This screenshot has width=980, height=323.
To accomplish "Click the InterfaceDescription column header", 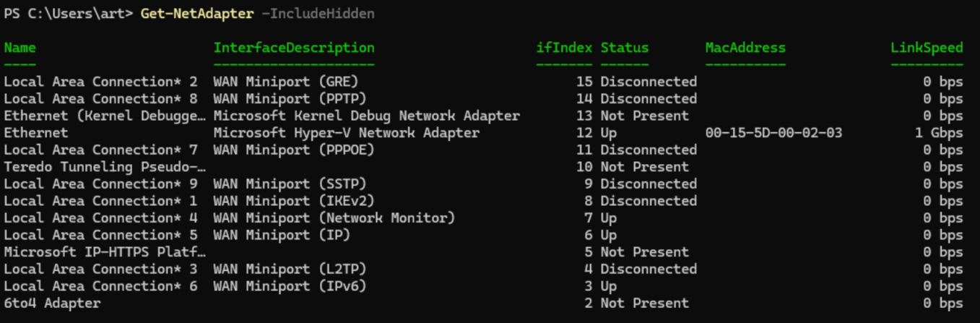I will 294,48.
